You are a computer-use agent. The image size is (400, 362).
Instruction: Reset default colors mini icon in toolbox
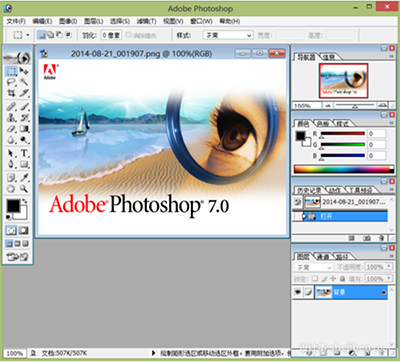coord(9,218)
